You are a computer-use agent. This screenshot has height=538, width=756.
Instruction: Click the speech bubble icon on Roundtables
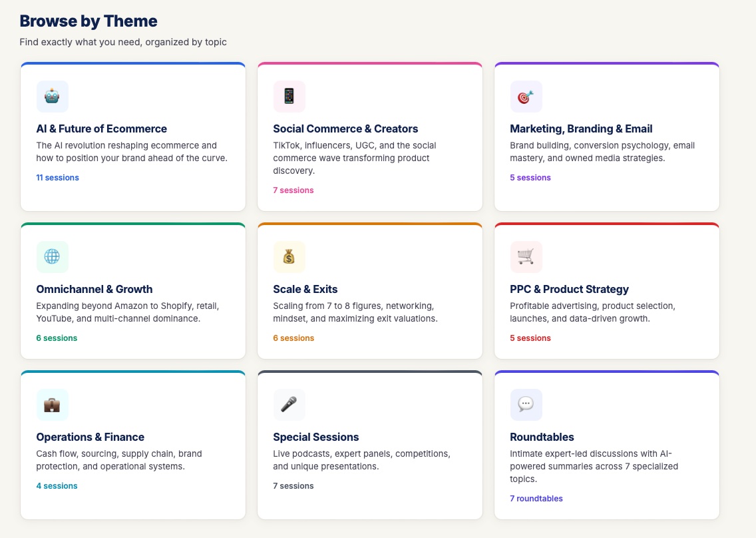pos(526,404)
